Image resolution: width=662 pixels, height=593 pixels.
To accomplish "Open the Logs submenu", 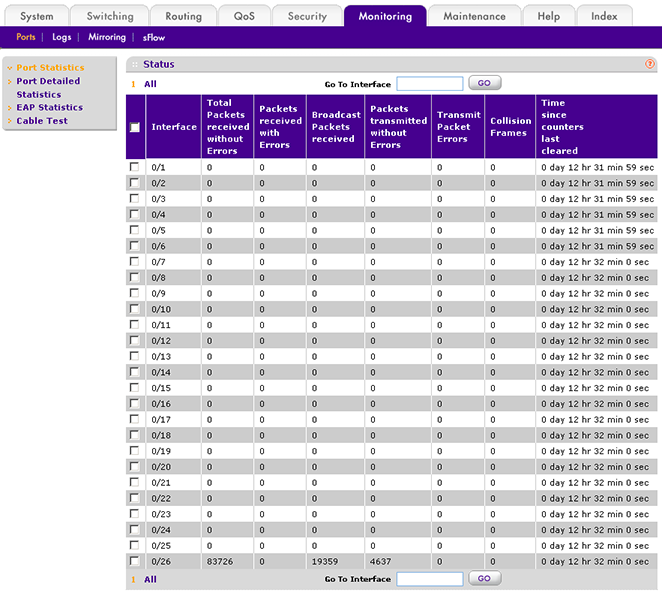I will click(62, 37).
